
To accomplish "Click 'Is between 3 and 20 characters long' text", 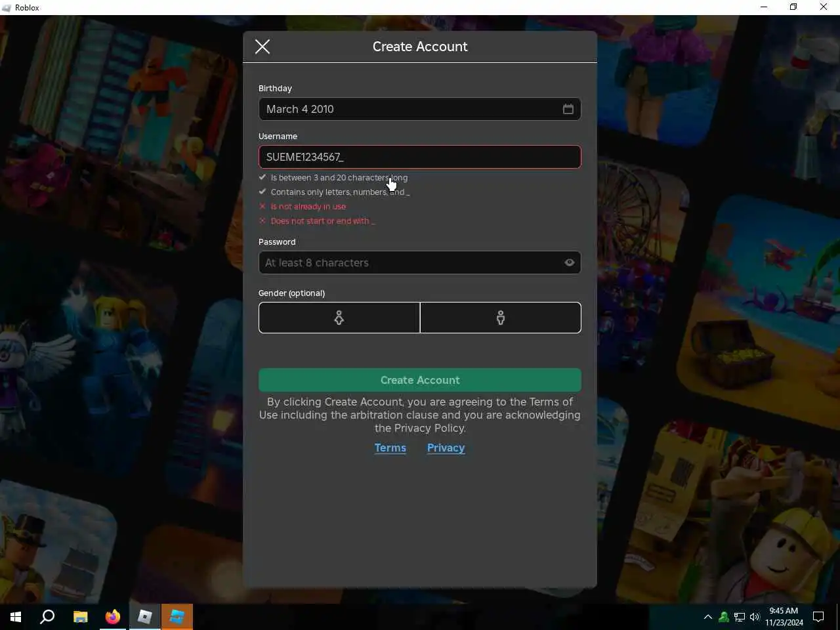I will (339, 178).
